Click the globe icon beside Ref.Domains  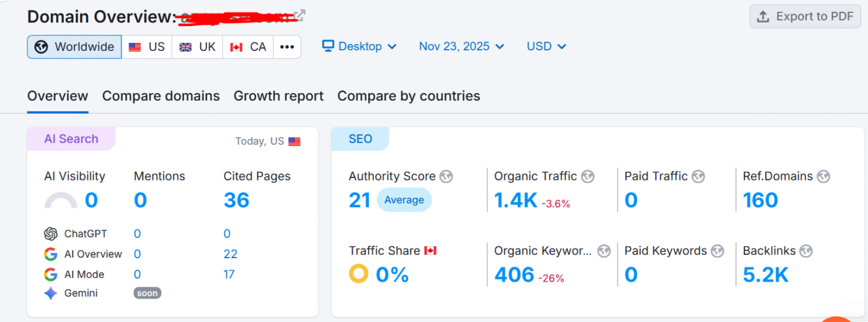pyautogui.click(x=823, y=177)
